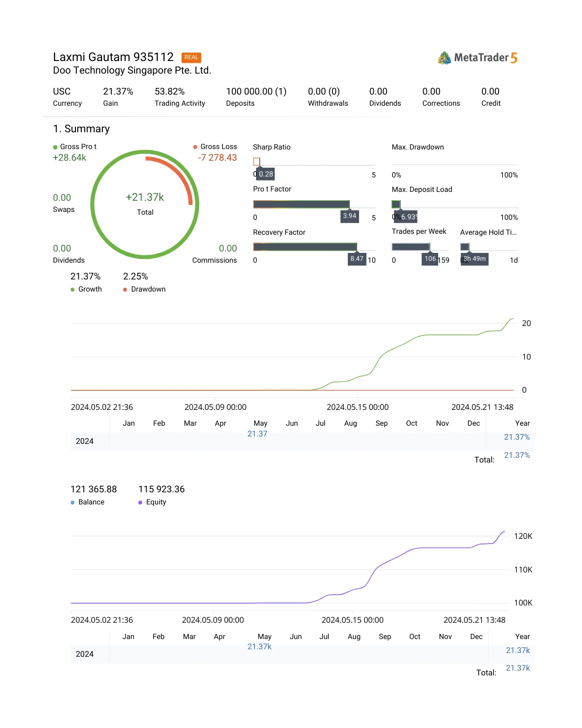The width and height of the screenshot is (582, 728).
Task: Click the Max. Deposit Load bar
Action: [396, 204]
